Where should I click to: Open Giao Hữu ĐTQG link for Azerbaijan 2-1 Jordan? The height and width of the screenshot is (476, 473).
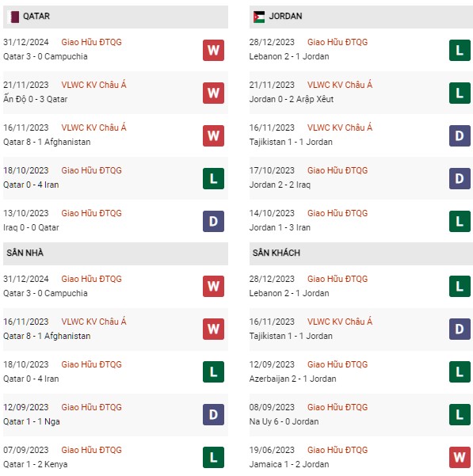(x=338, y=364)
